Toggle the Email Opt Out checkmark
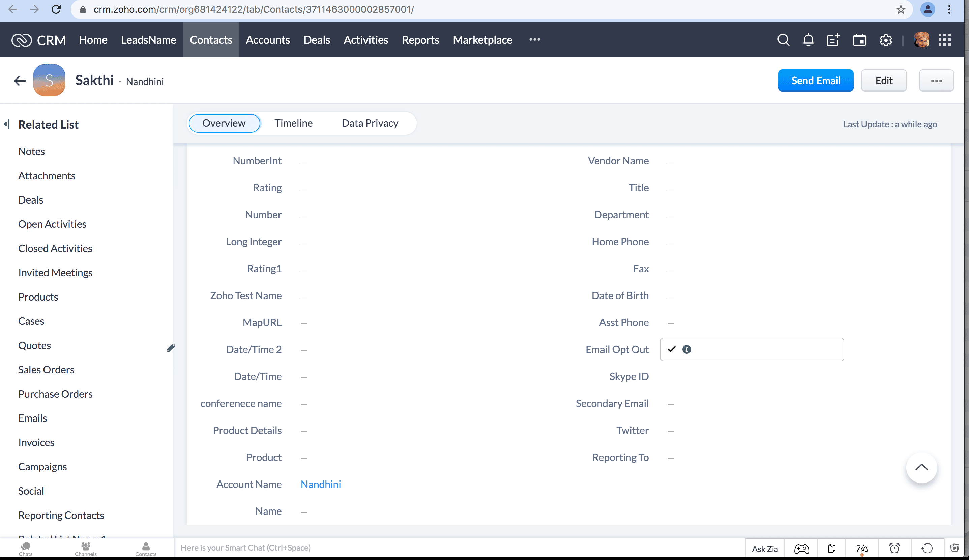This screenshot has width=969, height=560. coord(671,349)
